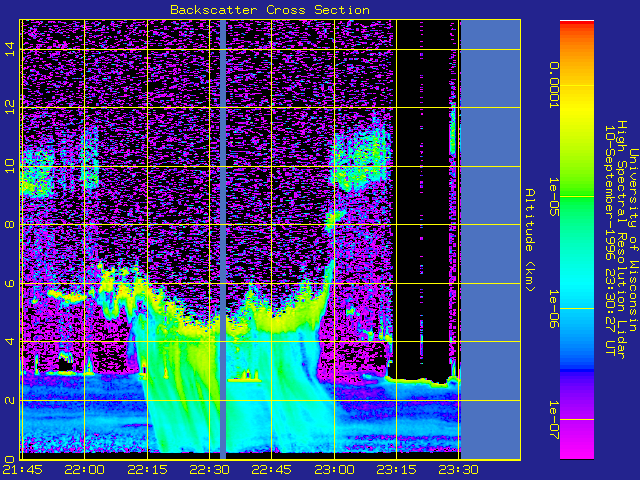This screenshot has width=640, height=480.
Task: Click the altitude tick label 12
Action: point(10,107)
